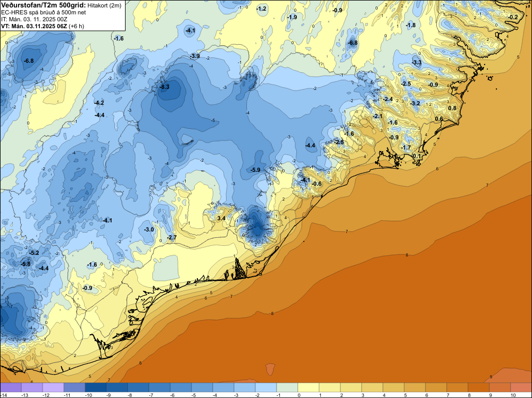Click the -3.2 temperature label

coord(415,103)
